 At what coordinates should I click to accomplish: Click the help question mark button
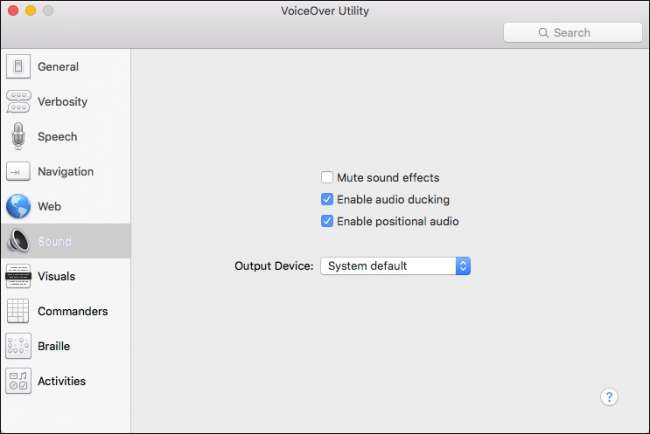(609, 397)
